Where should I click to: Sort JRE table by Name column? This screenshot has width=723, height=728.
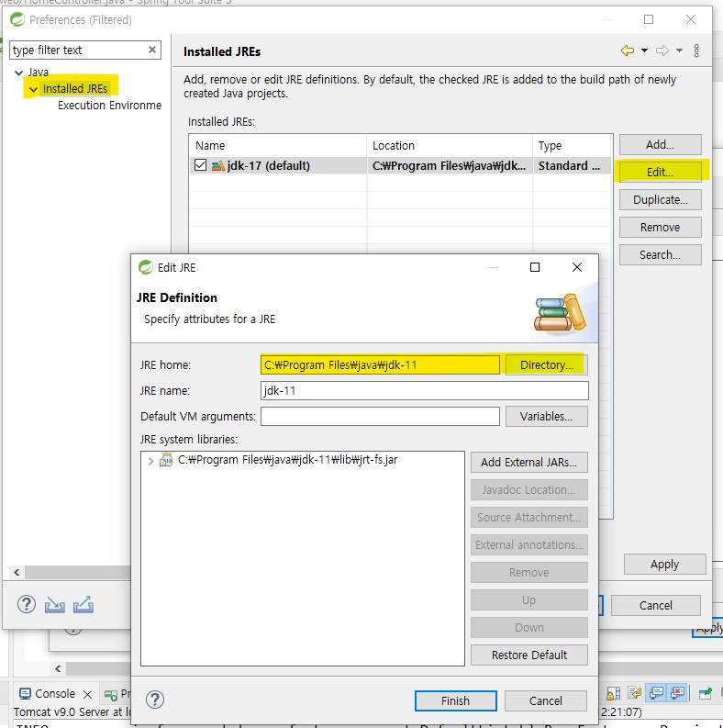point(278,146)
